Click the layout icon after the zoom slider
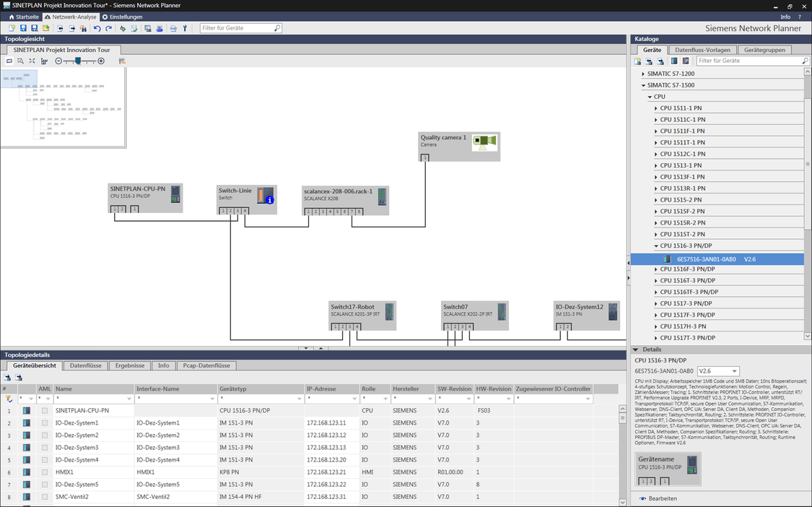812x507 pixels. pos(122,61)
